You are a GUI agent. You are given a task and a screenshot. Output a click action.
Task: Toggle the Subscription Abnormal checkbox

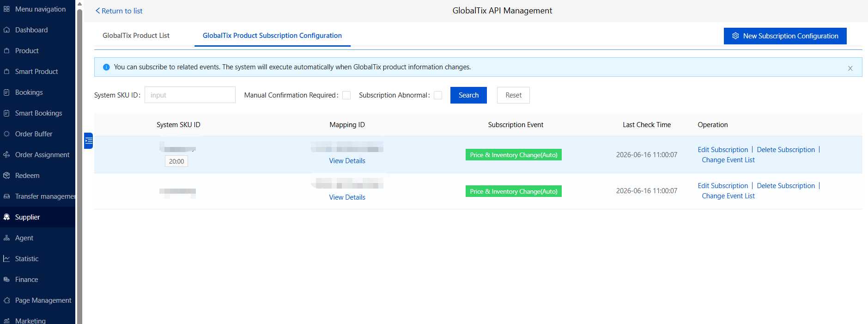click(438, 95)
